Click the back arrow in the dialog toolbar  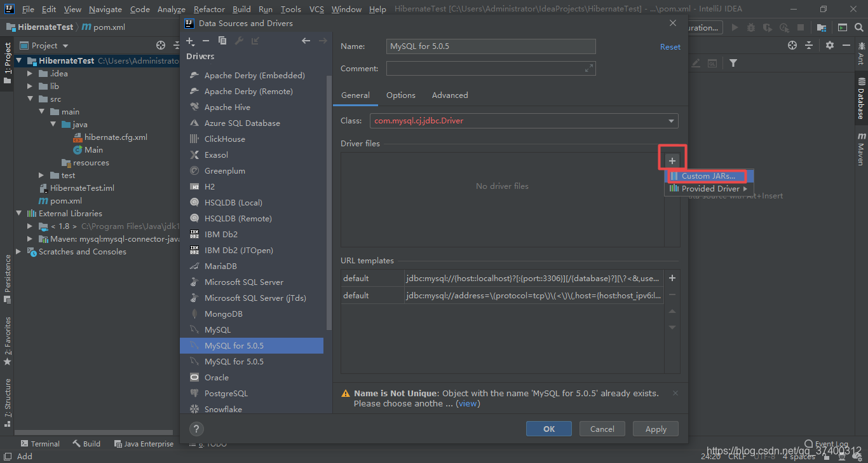pos(306,41)
